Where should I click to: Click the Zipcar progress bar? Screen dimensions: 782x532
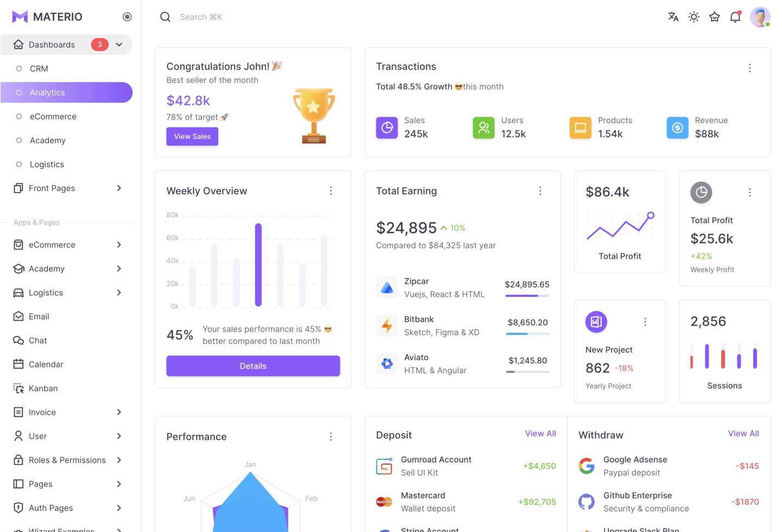527,296
